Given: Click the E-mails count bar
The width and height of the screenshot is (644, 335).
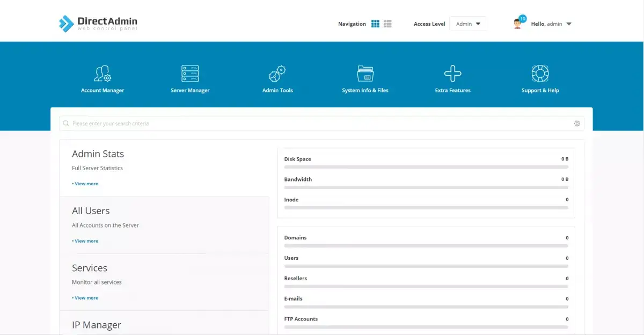Looking at the screenshot, I should [426, 307].
